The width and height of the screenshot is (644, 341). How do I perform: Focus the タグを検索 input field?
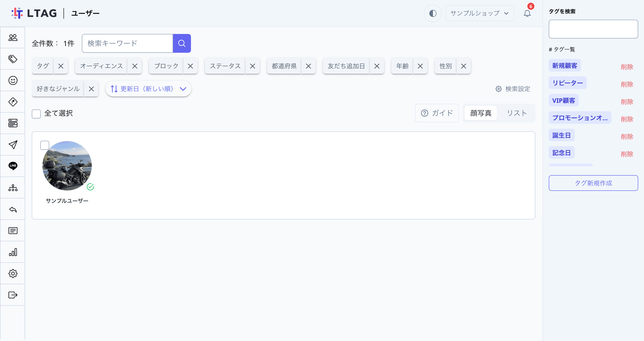(593, 29)
